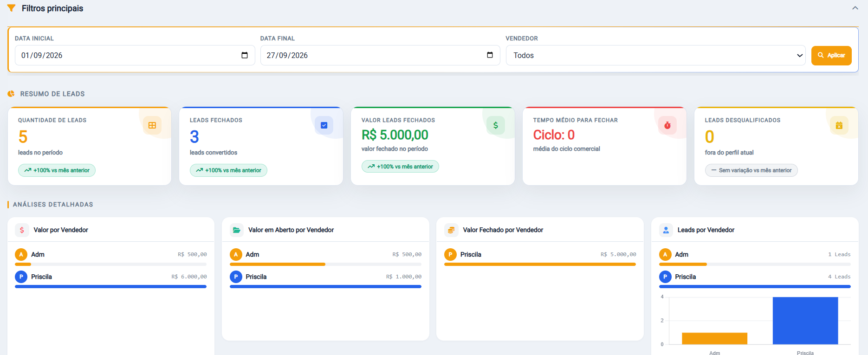Click Priscila progress bar in Valor em Aberto
The image size is (868, 355).
[x=325, y=287]
